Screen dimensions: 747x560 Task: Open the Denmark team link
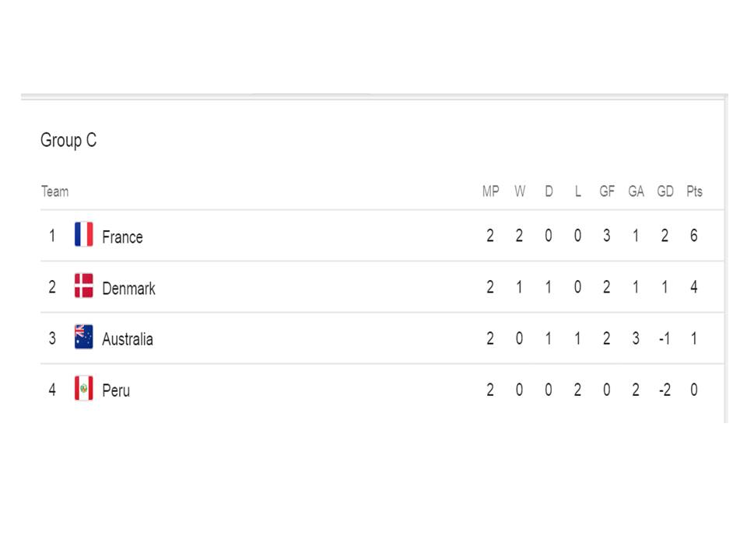128,288
